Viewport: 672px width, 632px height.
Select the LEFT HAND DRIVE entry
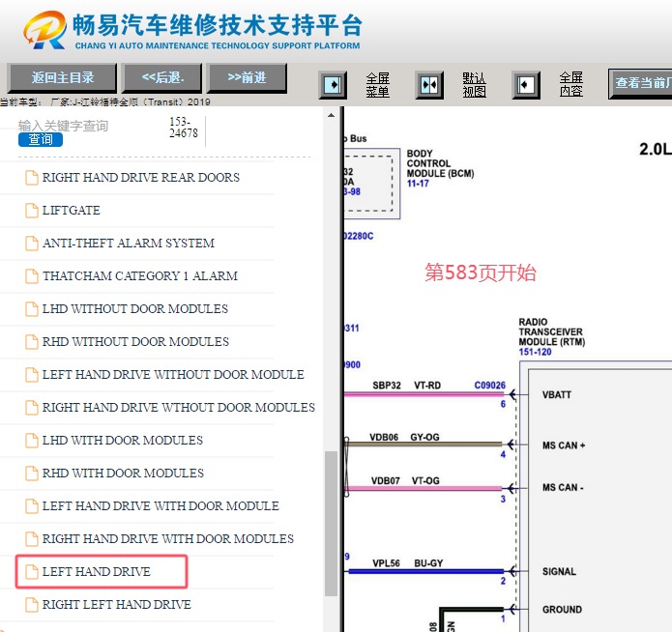pos(102,571)
